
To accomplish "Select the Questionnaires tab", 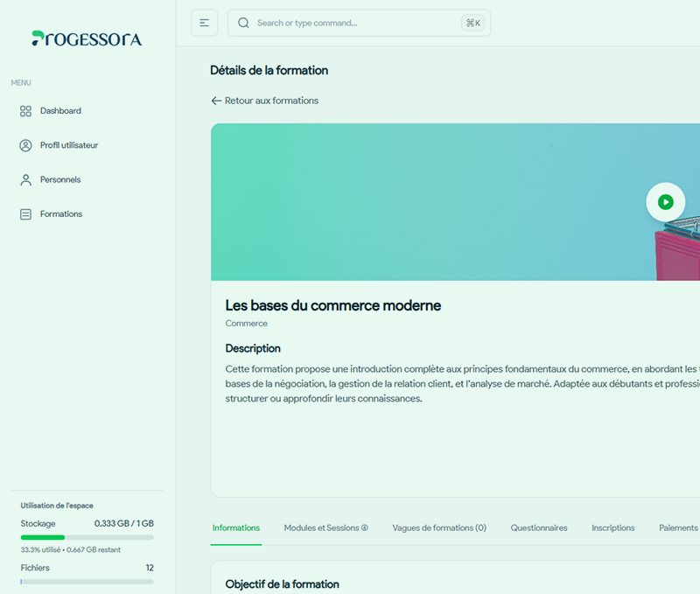I will pos(539,528).
